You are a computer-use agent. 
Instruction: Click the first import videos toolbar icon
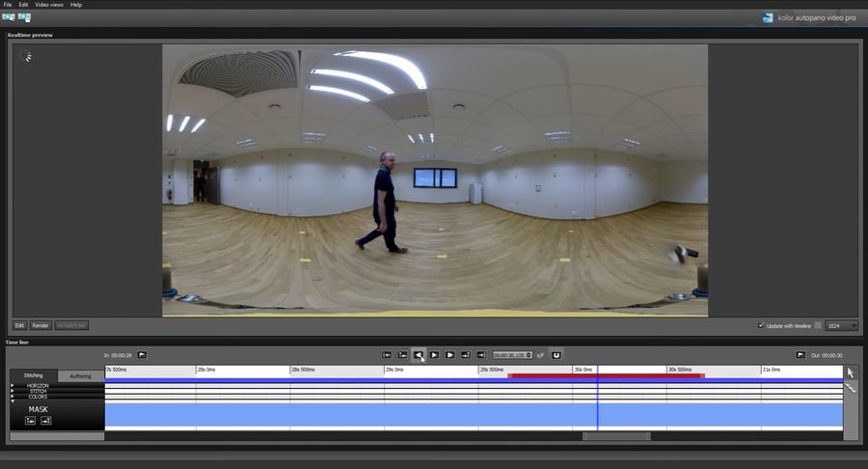point(9,17)
